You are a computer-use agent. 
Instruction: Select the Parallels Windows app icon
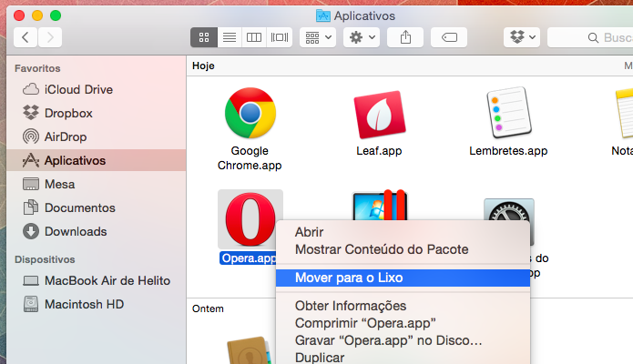point(380,205)
